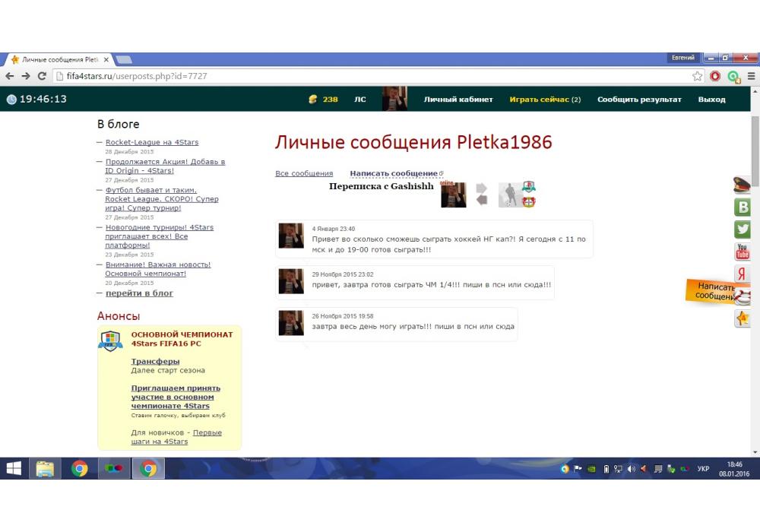This screenshot has width=760, height=532.
Task: Open File Explorer from taskbar
Action: 45,469
